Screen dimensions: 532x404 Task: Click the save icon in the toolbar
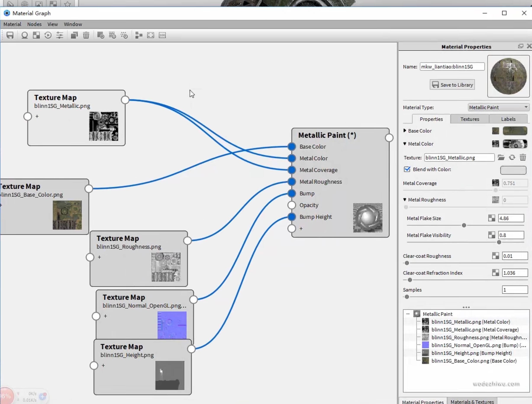(x=10, y=35)
